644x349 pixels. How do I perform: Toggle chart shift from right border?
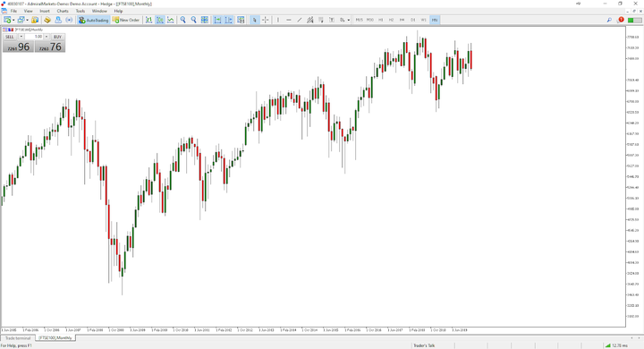click(228, 20)
